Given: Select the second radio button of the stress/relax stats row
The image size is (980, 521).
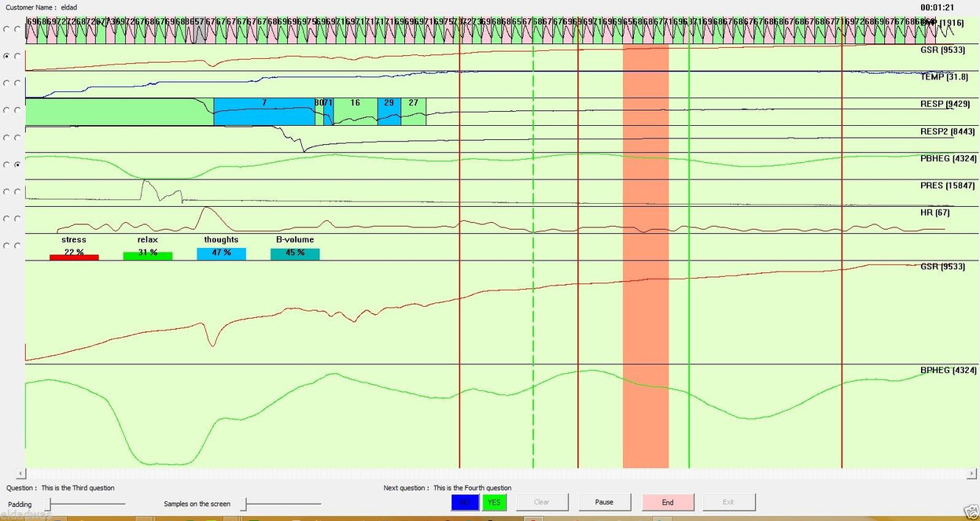Looking at the screenshot, I should click(17, 246).
